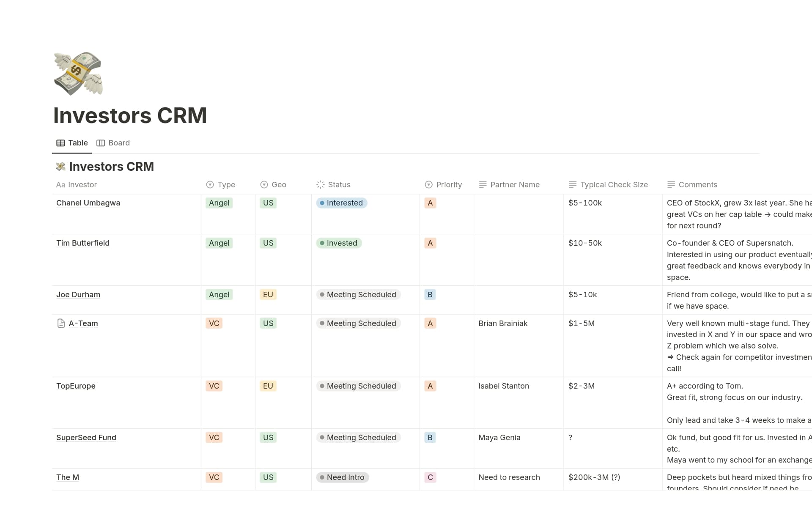Open the Interested status selector for Chanel Umbagwa

(x=341, y=203)
